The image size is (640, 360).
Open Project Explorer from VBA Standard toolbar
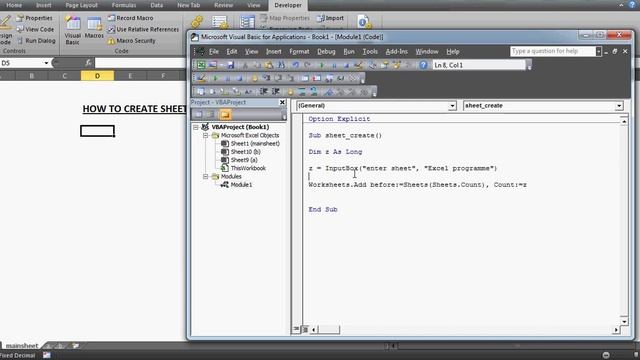click(372, 65)
